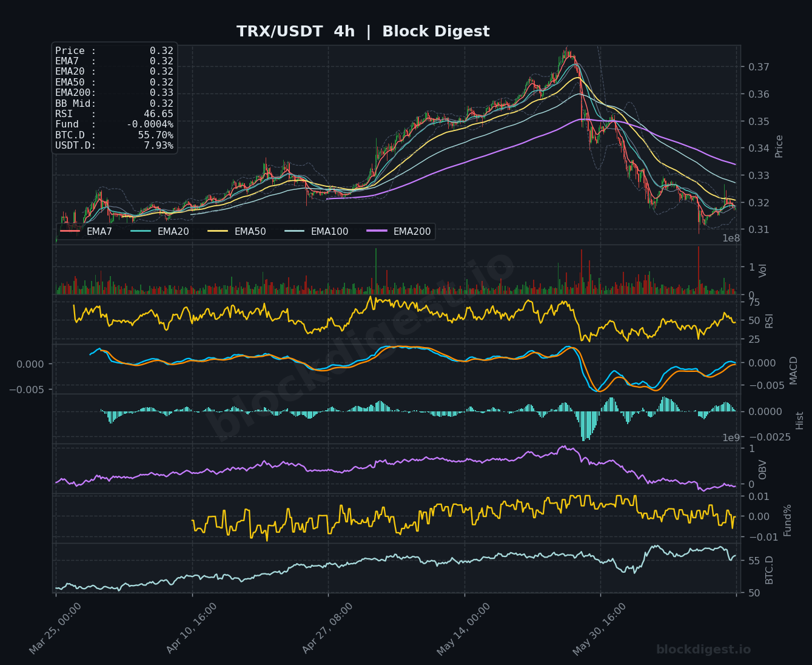Click the purple EMA200 legend color line

click(x=377, y=231)
